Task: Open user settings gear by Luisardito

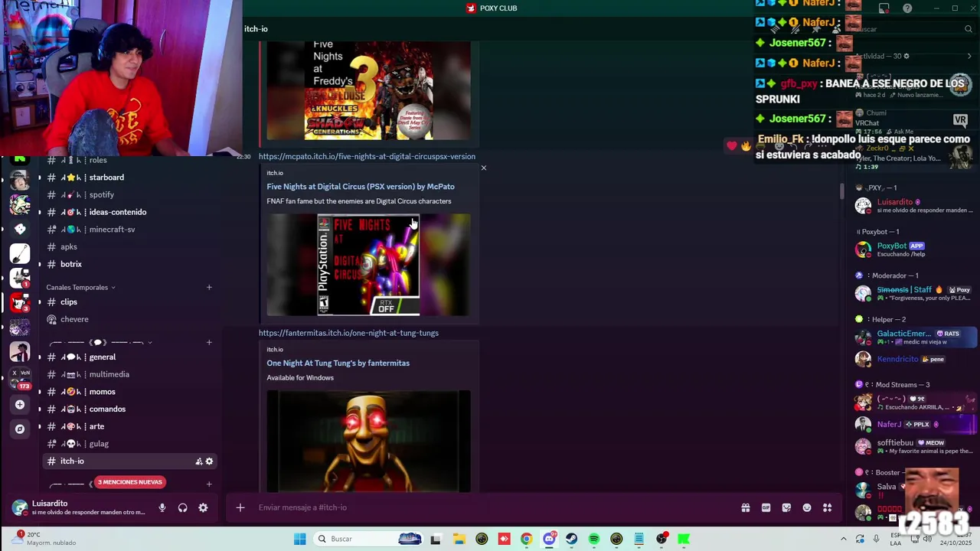Action: click(203, 508)
